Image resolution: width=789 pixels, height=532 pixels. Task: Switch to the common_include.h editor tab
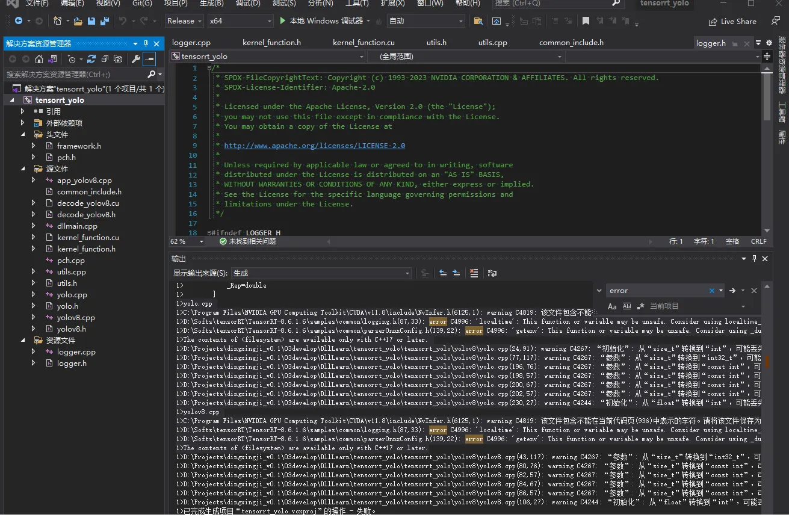pyautogui.click(x=571, y=43)
